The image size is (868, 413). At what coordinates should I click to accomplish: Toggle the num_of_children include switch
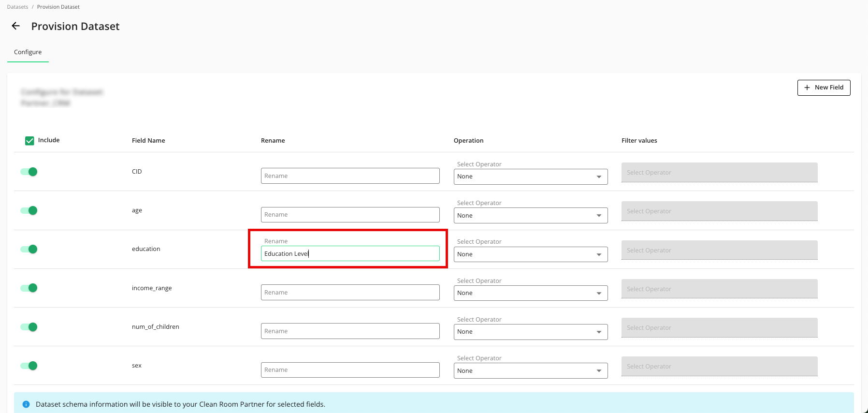[x=29, y=327]
